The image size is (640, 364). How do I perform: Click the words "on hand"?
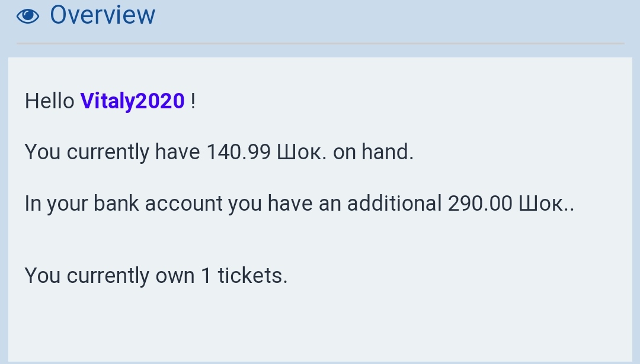click(x=373, y=153)
